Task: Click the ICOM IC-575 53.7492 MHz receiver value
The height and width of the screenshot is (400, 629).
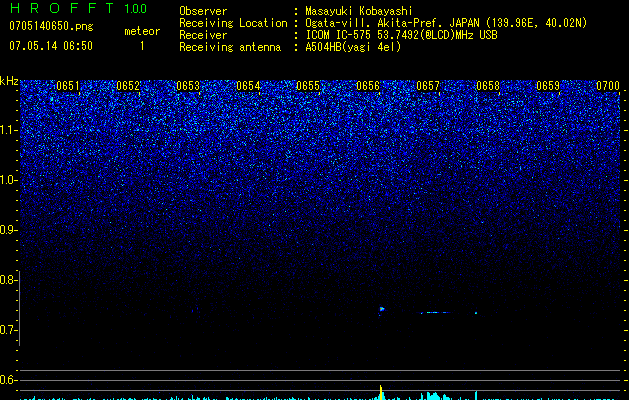Action: click(x=401, y=35)
